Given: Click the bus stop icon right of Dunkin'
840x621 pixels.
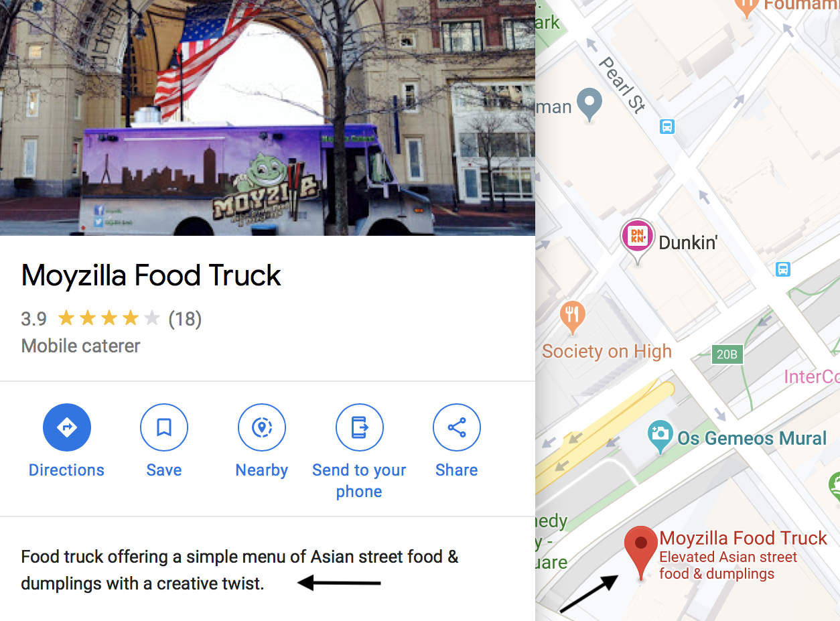Looking at the screenshot, I should click(782, 269).
